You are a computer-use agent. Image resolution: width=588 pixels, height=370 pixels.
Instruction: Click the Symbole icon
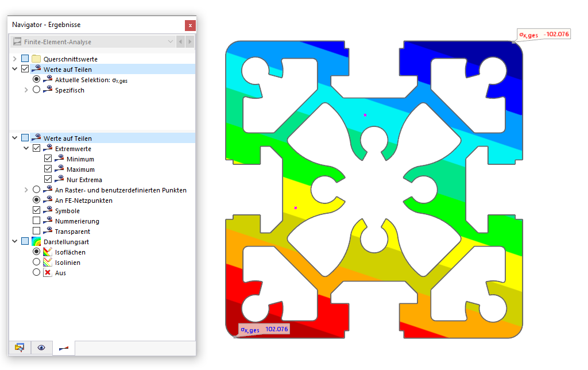point(48,210)
